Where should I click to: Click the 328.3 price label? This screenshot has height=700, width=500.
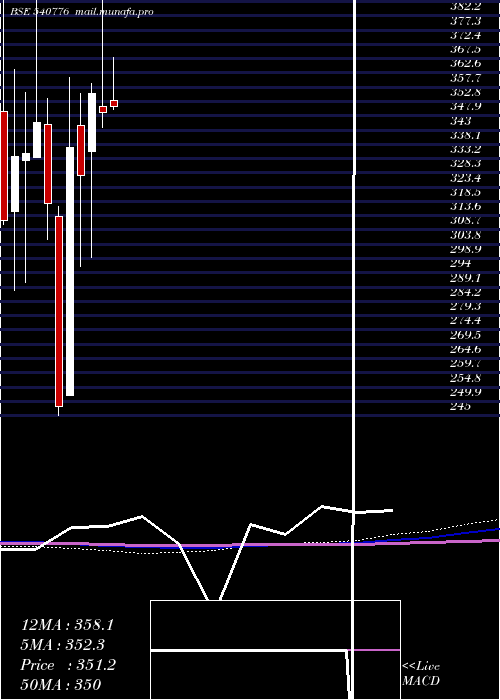pos(465,164)
